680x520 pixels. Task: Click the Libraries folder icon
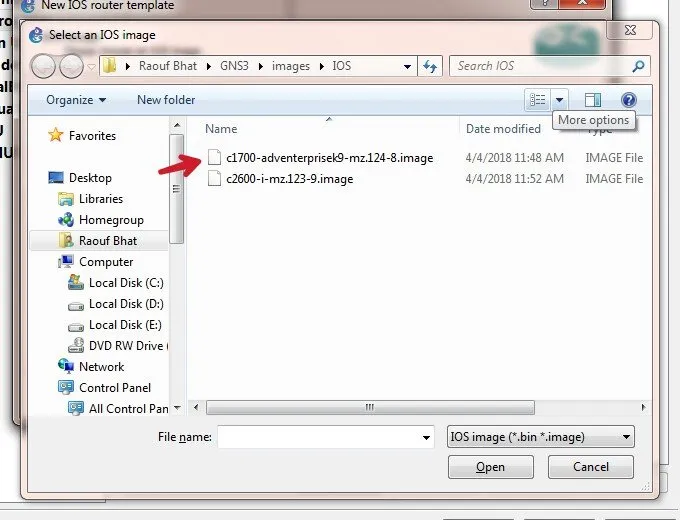pos(65,199)
